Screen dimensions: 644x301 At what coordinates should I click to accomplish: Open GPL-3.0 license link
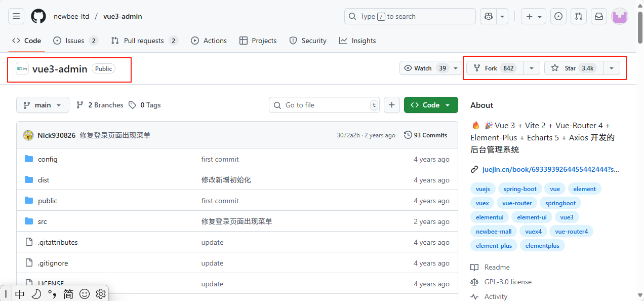508,282
